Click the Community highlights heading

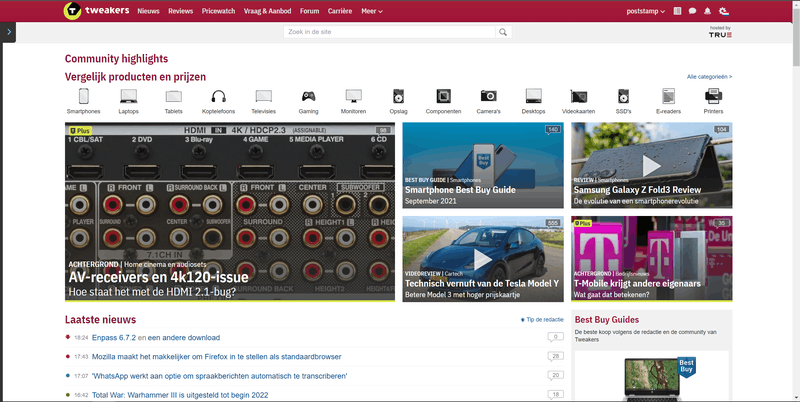coord(116,59)
